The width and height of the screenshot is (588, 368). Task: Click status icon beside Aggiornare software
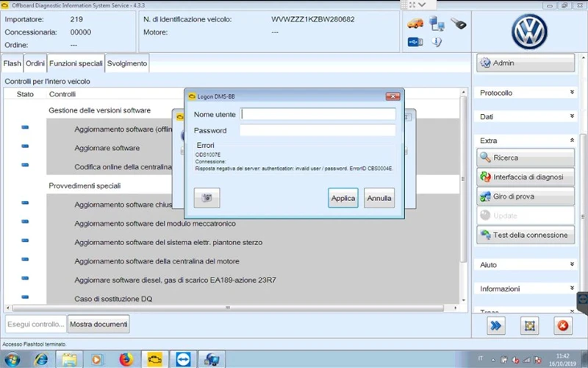tap(25, 146)
